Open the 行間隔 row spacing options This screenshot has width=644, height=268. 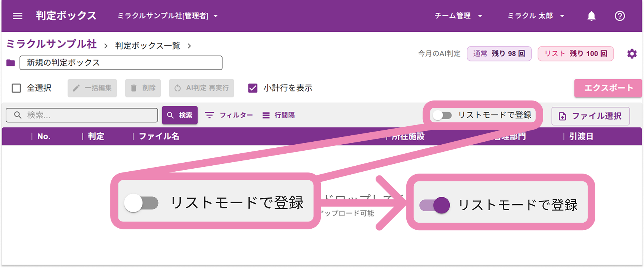(x=278, y=115)
